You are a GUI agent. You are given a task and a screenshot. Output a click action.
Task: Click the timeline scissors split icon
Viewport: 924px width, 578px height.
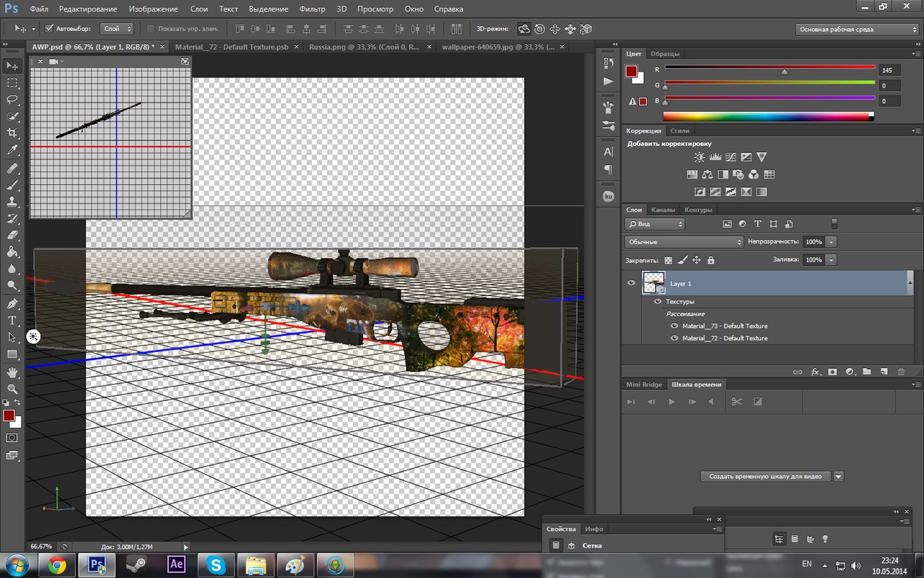click(736, 401)
